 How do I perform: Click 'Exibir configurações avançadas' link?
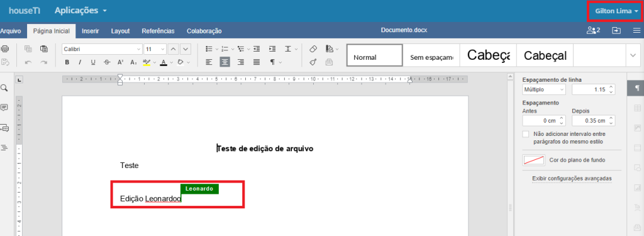572,179
